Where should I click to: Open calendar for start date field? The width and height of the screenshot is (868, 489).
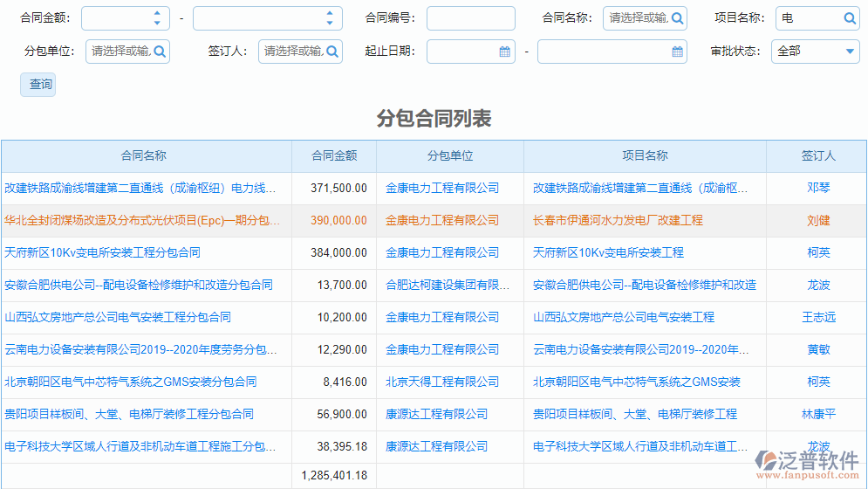505,52
